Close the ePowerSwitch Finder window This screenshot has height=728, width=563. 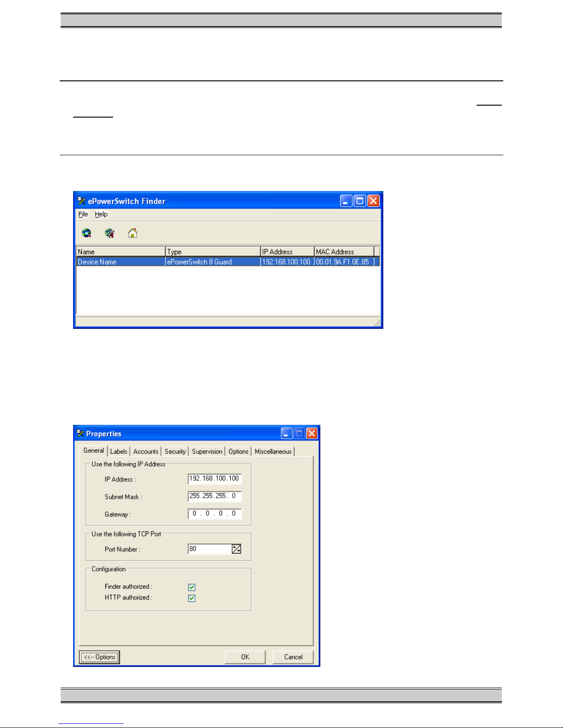(374, 201)
